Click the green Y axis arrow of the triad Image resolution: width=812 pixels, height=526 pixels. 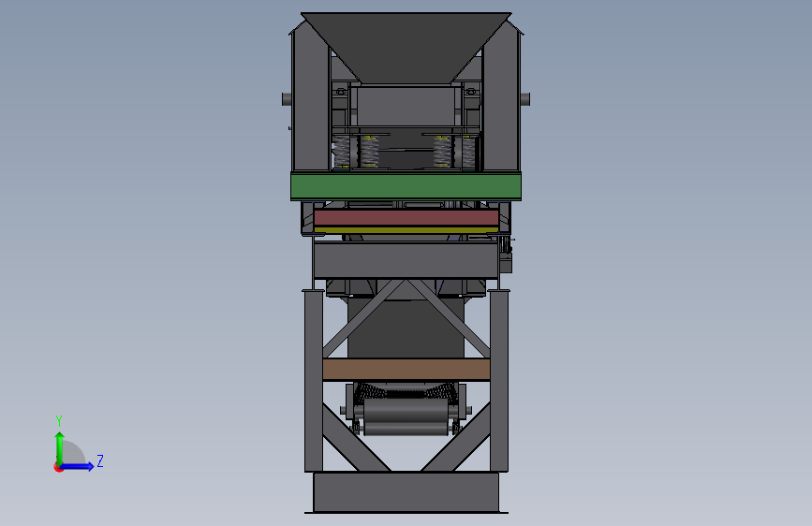point(60,447)
